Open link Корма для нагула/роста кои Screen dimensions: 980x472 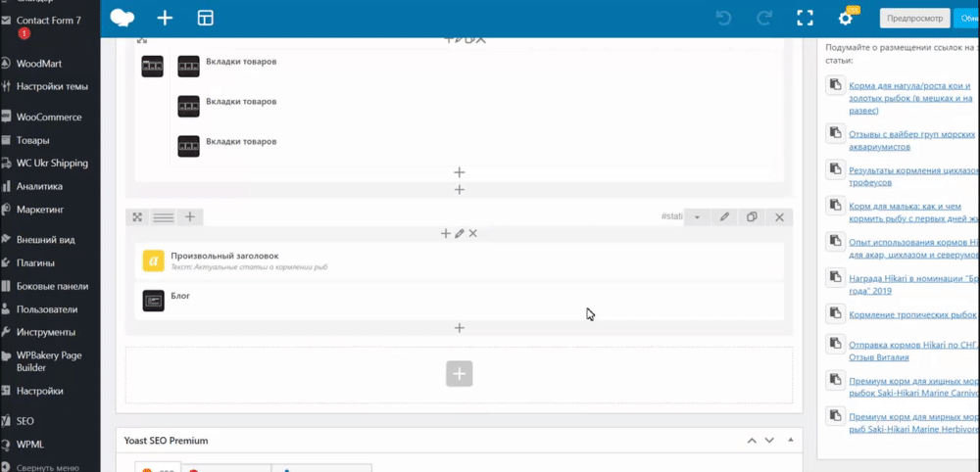click(911, 98)
